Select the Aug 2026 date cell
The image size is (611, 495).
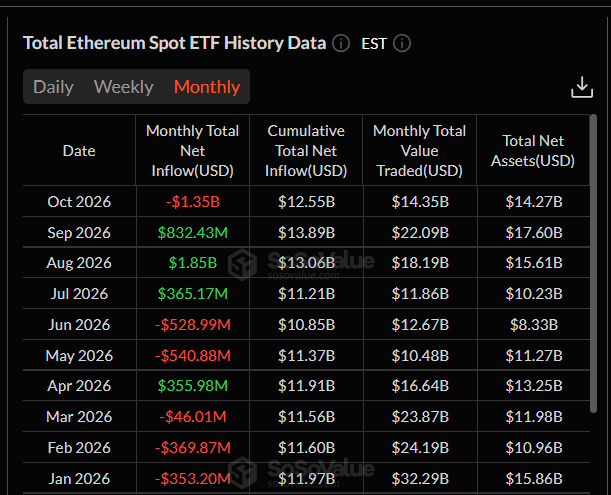pyautogui.click(x=79, y=262)
